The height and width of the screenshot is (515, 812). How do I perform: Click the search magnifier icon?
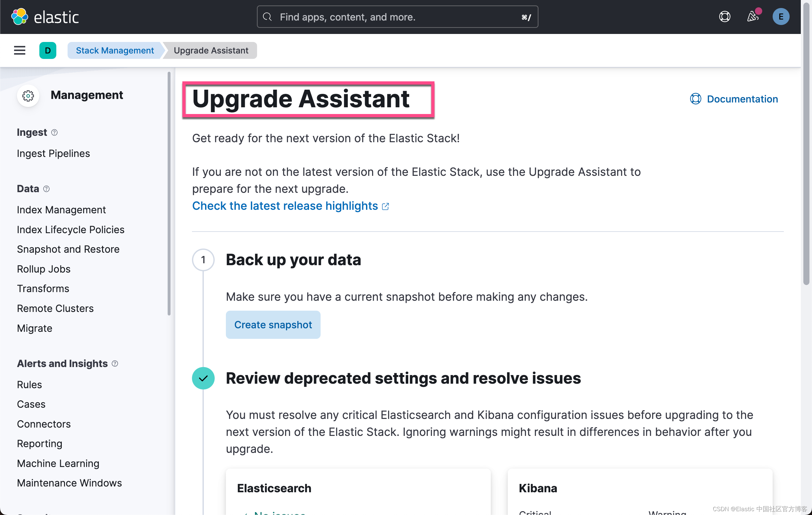click(267, 17)
